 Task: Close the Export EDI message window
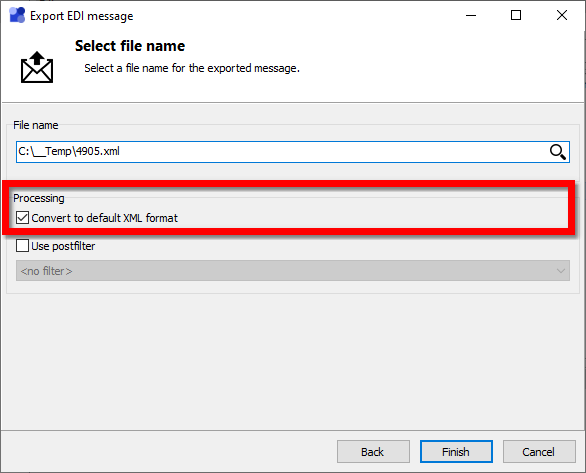click(562, 15)
